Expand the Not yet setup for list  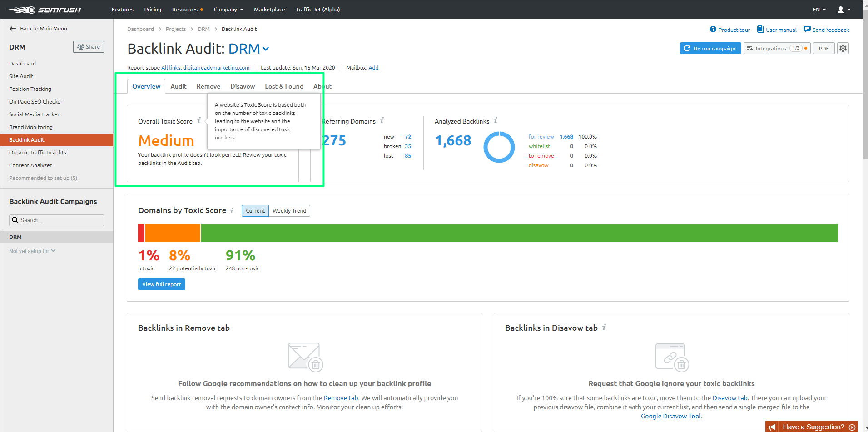[32, 251]
